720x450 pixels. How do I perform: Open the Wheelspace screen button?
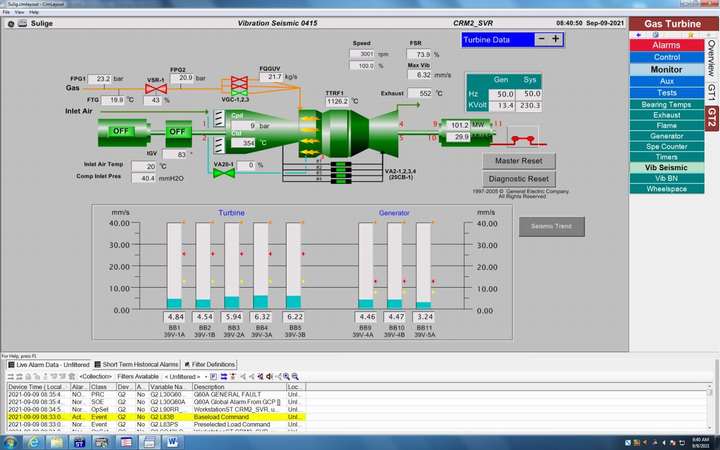click(x=666, y=189)
